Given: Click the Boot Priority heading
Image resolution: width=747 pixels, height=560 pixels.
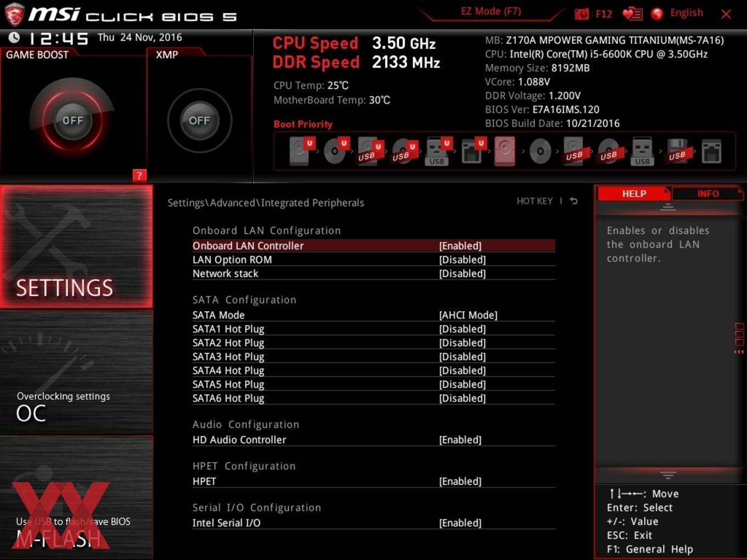Looking at the screenshot, I should click(303, 124).
